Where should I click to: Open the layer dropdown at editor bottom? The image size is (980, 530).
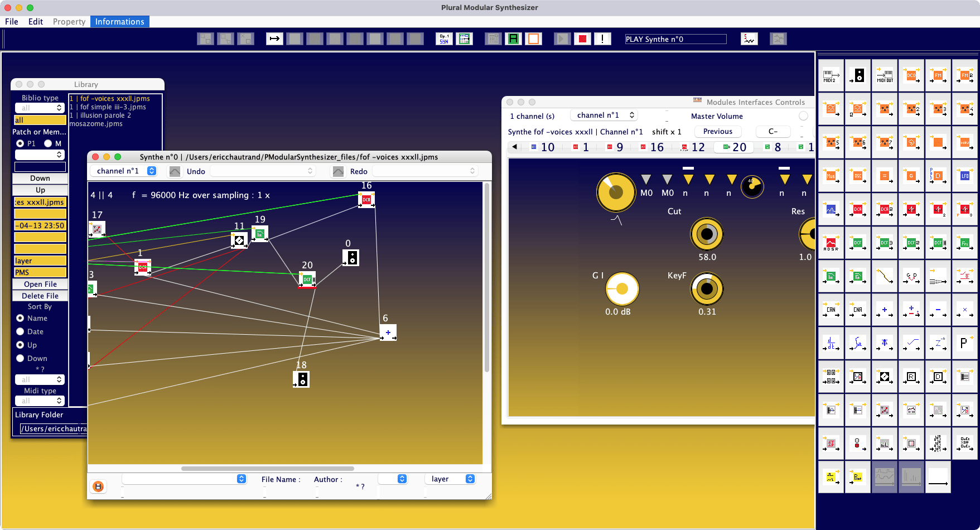click(450, 479)
